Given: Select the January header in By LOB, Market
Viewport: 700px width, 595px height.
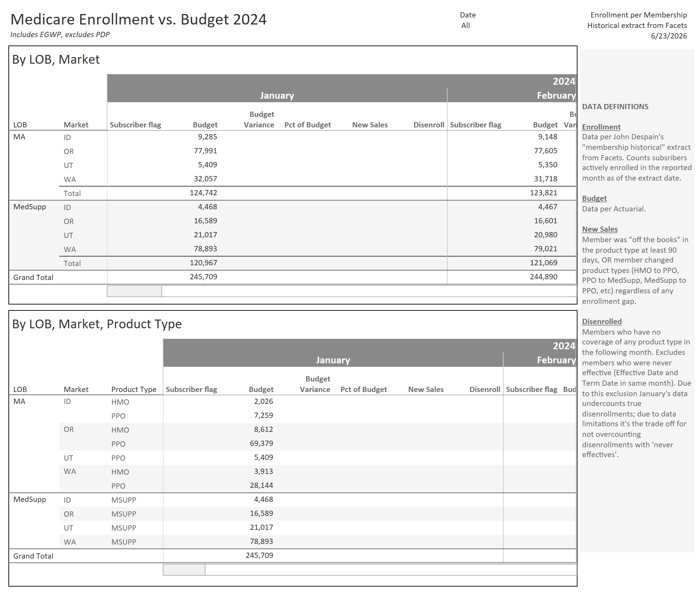Looking at the screenshot, I should pyautogui.click(x=277, y=96).
